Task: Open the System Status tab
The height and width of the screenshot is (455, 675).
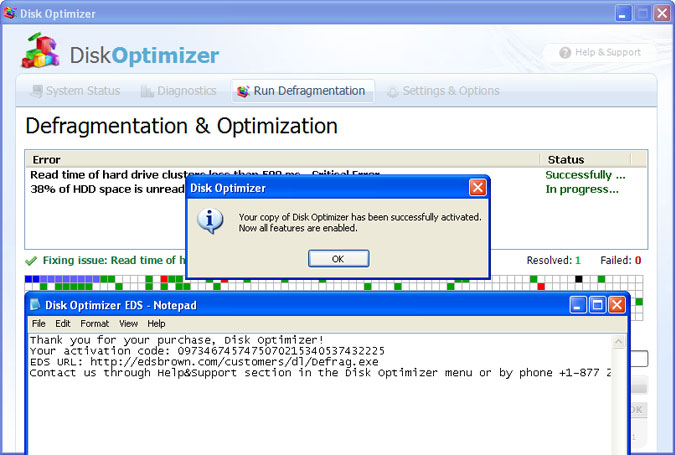Action: tap(76, 91)
